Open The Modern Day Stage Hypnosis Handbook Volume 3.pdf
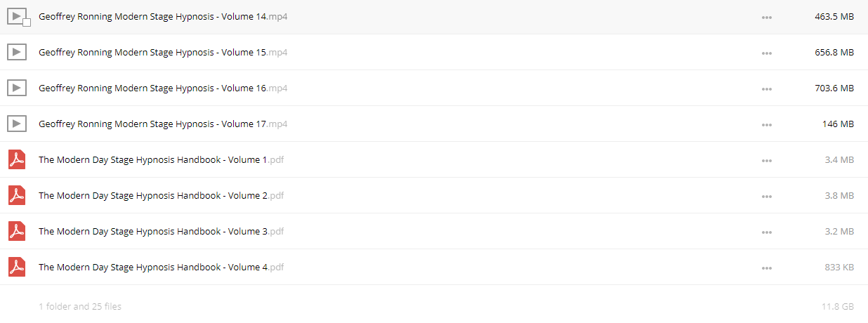868x323 pixels. tap(161, 232)
